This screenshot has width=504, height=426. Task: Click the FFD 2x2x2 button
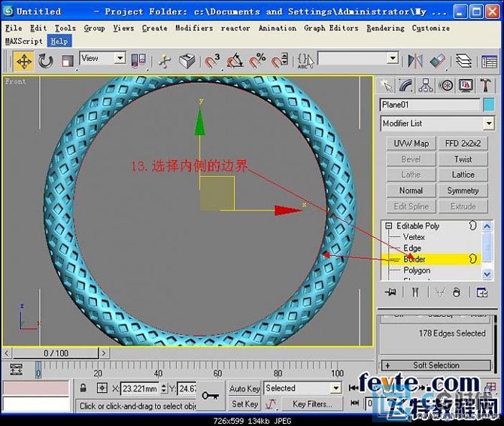(x=463, y=144)
